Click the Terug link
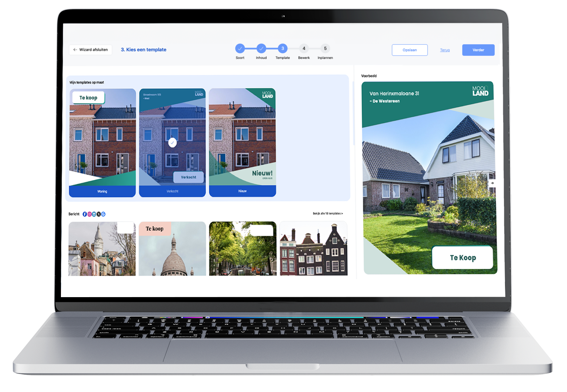 pos(445,50)
